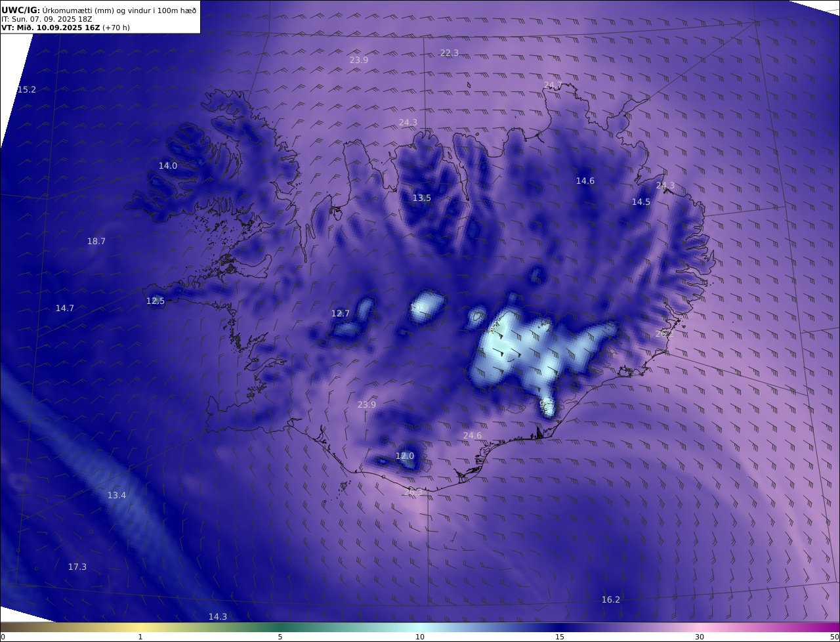Image resolution: width=840 pixels, height=642 pixels.
Task: Click the colorbar tick label 30
Action: 700,637
